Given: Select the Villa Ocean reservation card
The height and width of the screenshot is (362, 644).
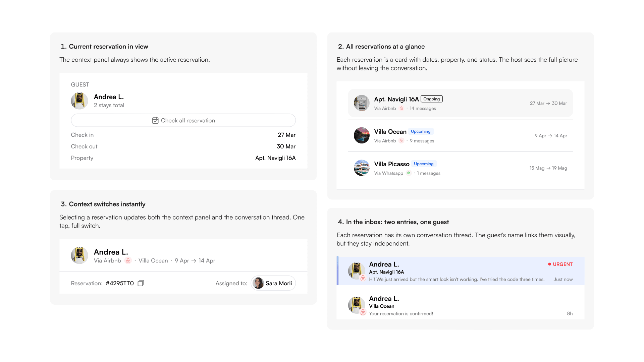Looking at the screenshot, I should 460,135.
